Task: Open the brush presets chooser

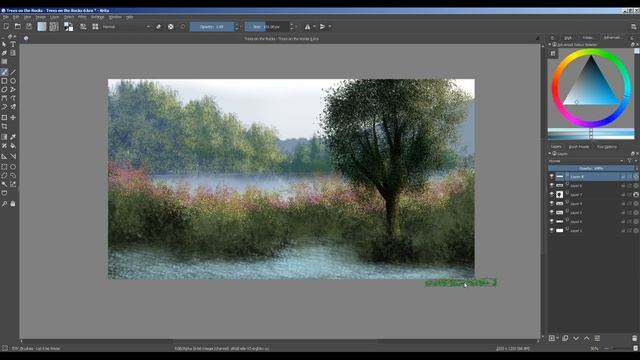Action: coord(95,27)
